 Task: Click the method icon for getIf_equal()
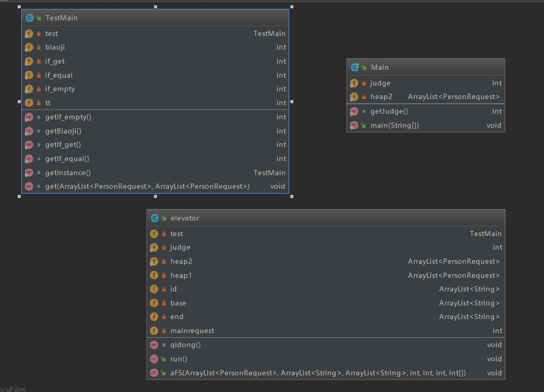(29, 159)
